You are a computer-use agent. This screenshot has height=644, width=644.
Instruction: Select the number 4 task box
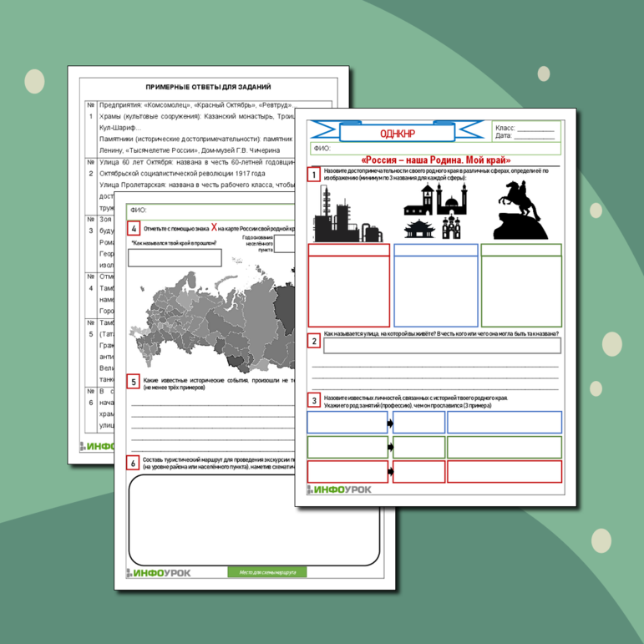tap(133, 228)
